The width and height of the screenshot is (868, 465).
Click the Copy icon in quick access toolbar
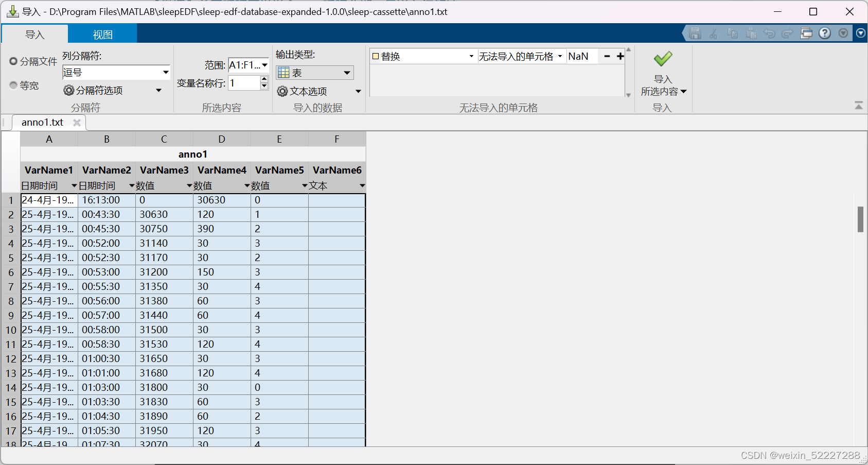733,33
